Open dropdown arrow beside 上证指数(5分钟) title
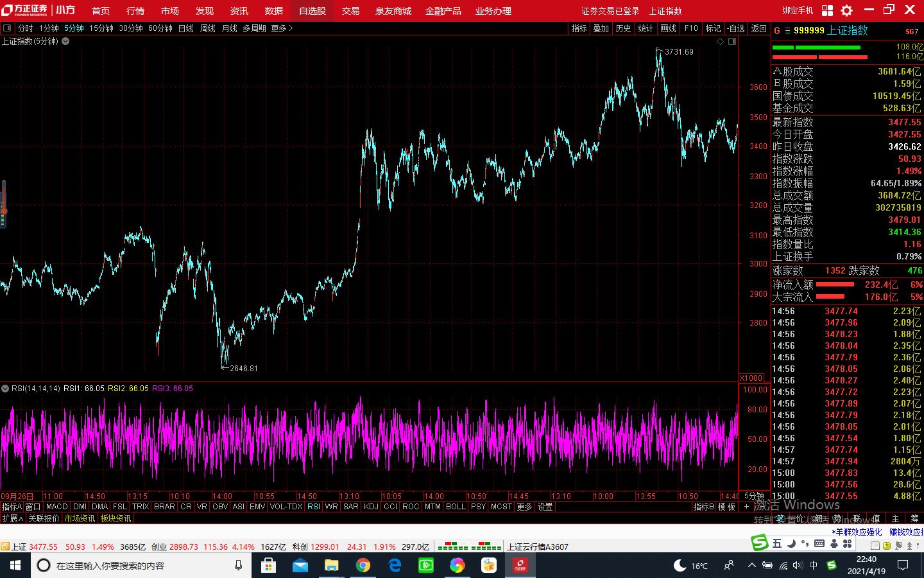The height and width of the screenshot is (578, 924). 65,41
